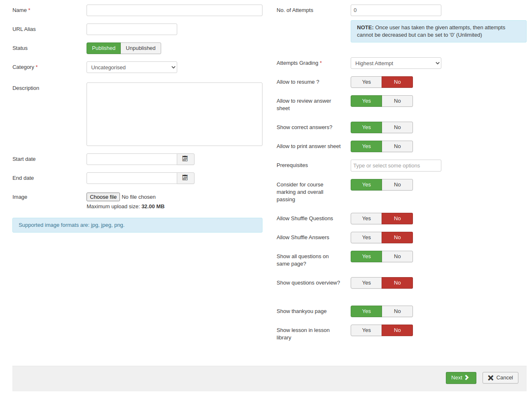
Task: Select Yes for Show questions overview
Action: point(366,283)
